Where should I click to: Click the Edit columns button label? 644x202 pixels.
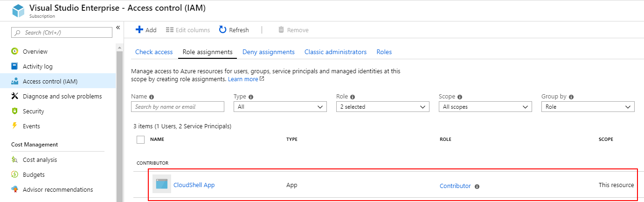[193, 30]
